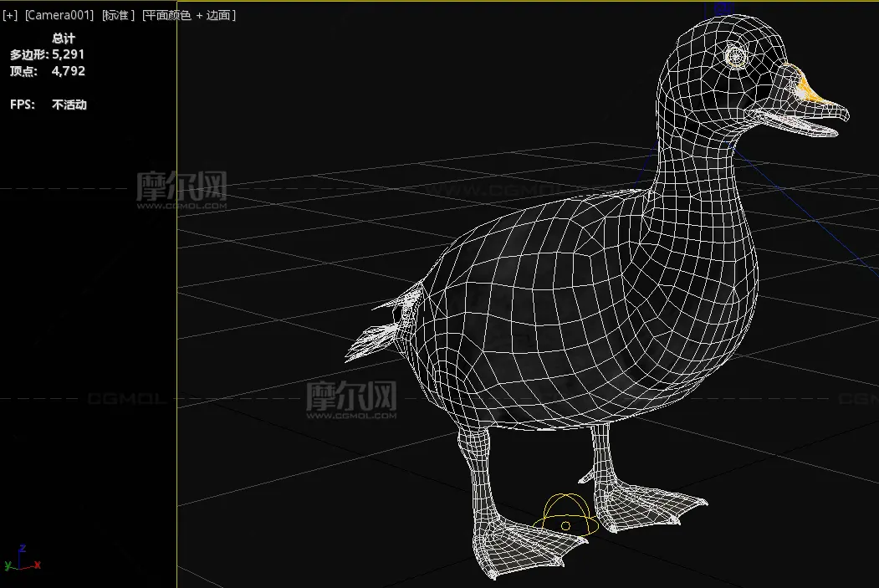Open the 平面颜色 + 边面 display menu
Screen dimensions: 879x588
[x=189, y=16]
